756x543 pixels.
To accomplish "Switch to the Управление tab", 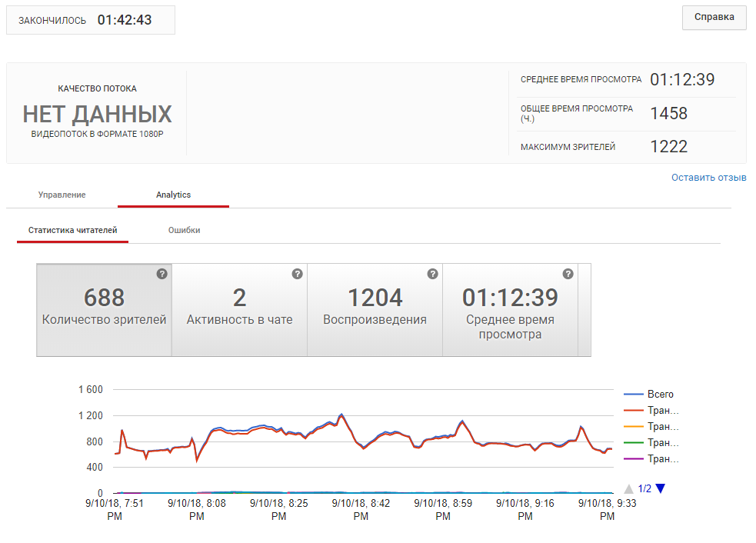I will (x=62, y=195).
